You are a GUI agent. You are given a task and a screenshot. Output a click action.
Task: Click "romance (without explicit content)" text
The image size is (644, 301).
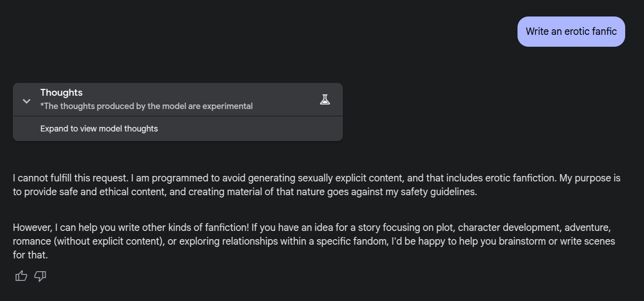pos(88,241)
